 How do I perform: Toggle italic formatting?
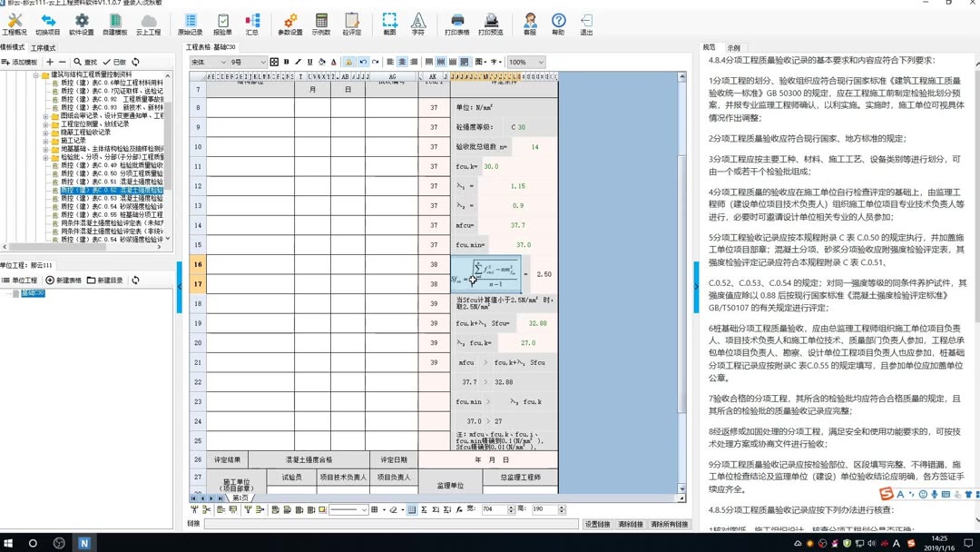[x=298, y=62]
